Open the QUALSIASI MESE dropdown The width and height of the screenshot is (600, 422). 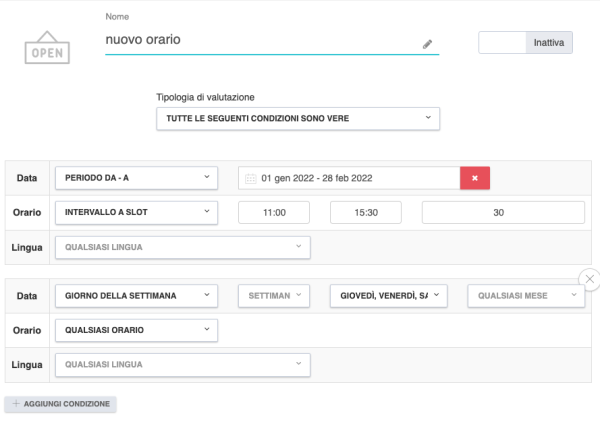[526, 296]
